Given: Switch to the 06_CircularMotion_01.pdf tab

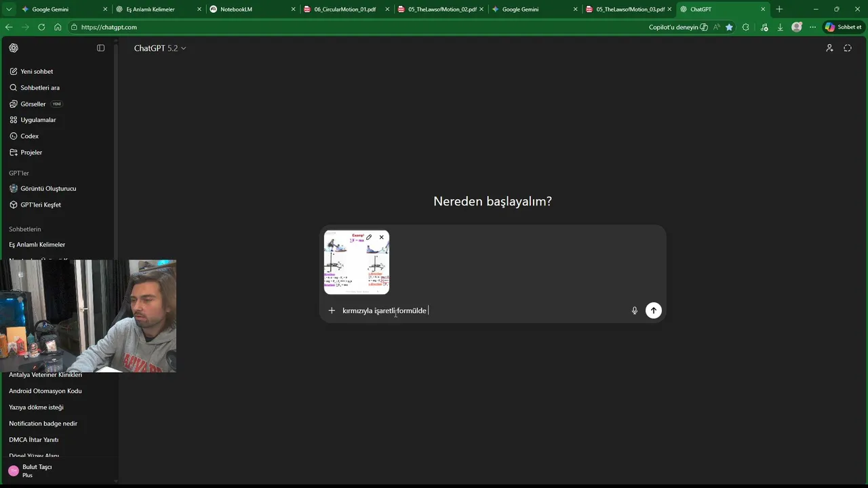Looking at the screenshot, I should [x=346, y=9].
